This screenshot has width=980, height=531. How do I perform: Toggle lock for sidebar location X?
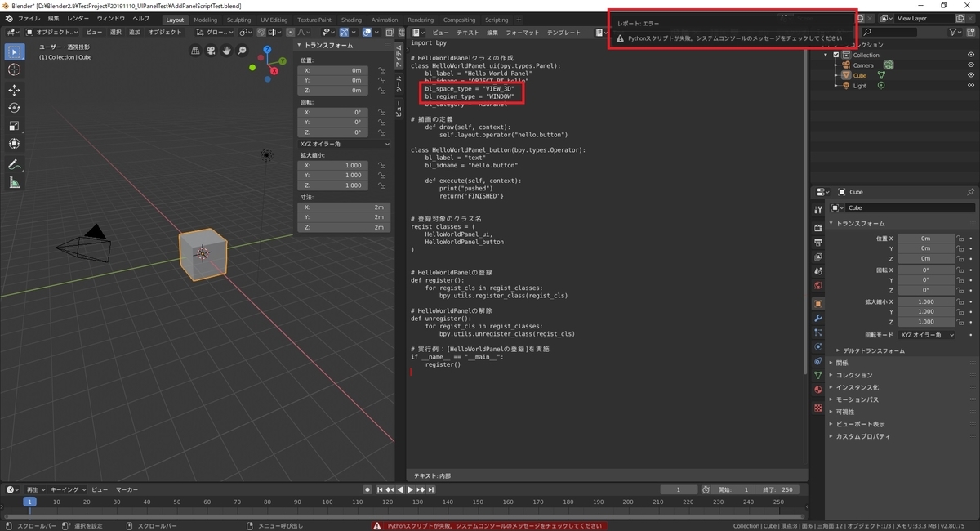[x=381, y=70]
